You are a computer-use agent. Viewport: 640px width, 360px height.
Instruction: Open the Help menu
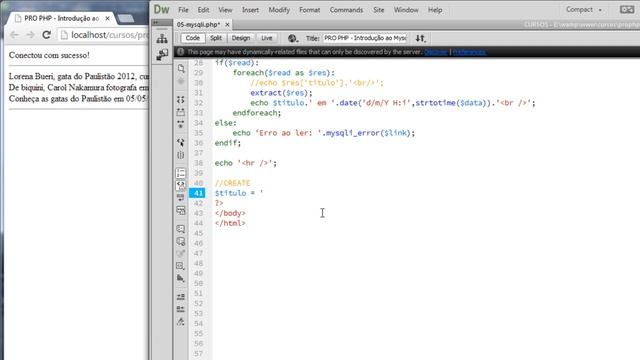pyautogui.click(x=435, y=10)
